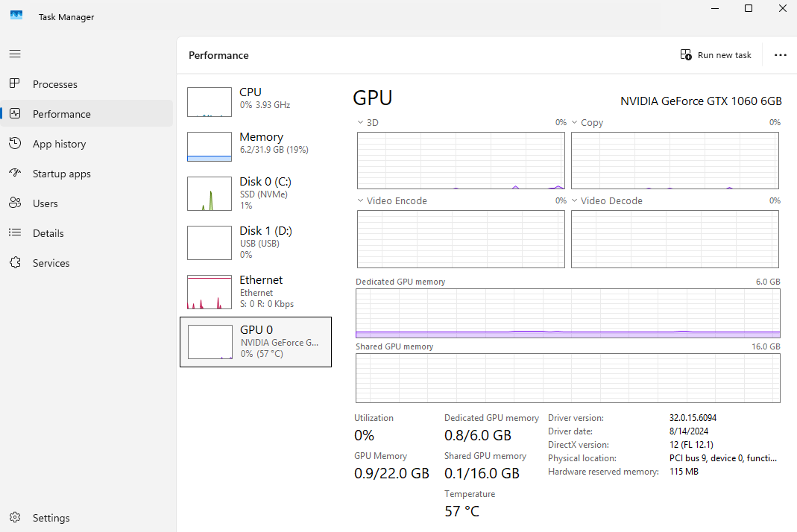Open the Settings gear icon
797x532 pixels.
point(15,517)
